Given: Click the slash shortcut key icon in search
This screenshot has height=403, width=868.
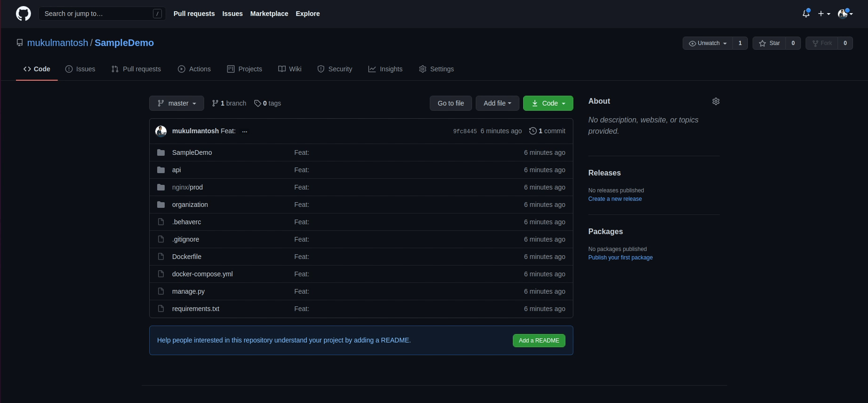Looking at the screenshot, I should tap(158, 14).
